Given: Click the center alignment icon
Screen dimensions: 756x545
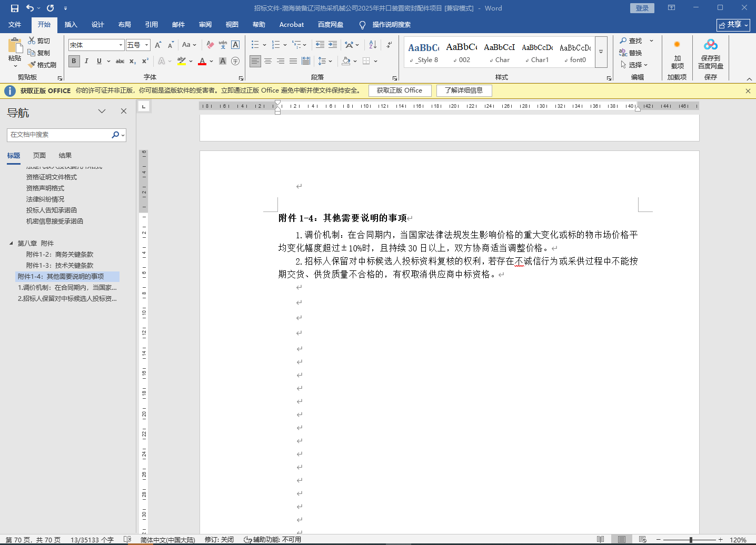Looking at the screenshot, I should (x=268, y=61).
